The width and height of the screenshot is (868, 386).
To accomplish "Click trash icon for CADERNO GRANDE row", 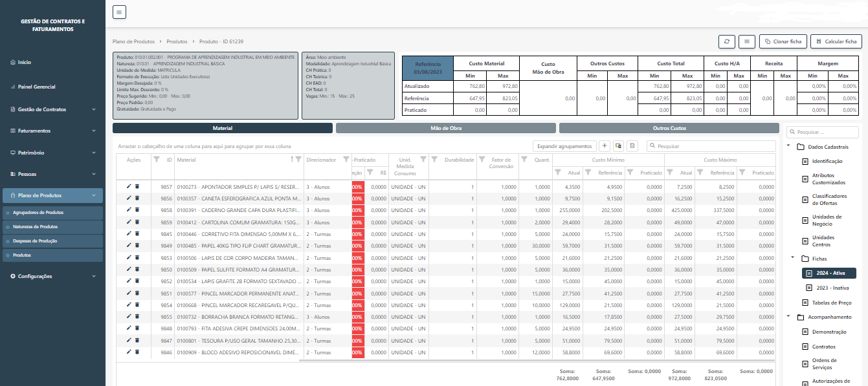I will [137, 210].
